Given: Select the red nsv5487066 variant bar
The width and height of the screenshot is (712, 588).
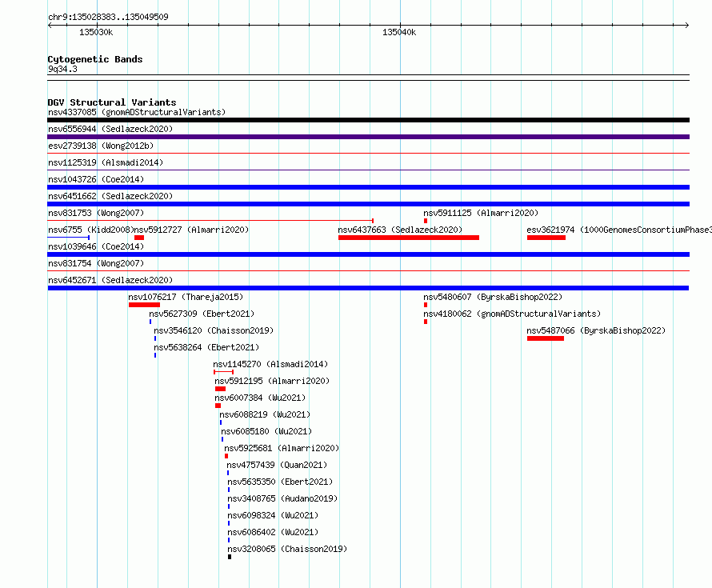Looking at the screenshot, I should point(546,338).
